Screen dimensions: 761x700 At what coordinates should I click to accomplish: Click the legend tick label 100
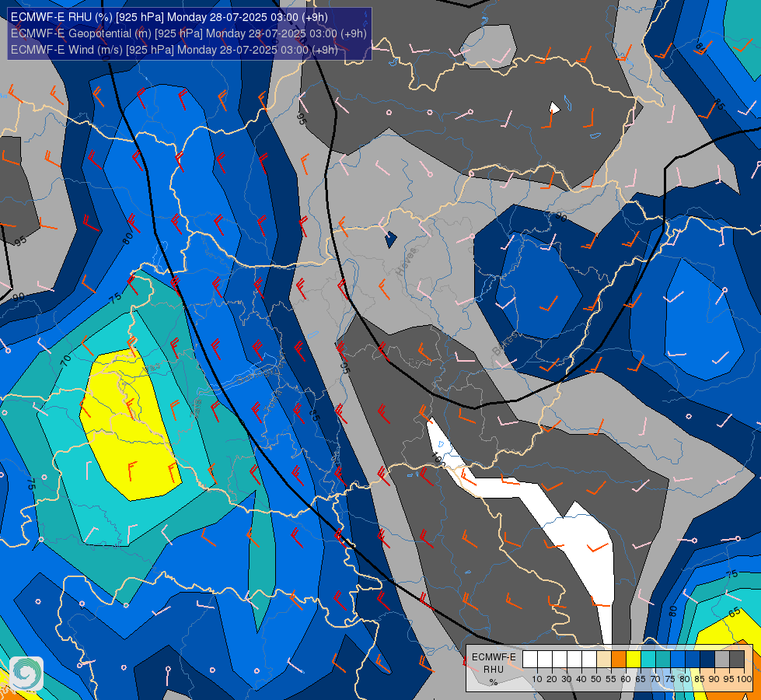744,679
